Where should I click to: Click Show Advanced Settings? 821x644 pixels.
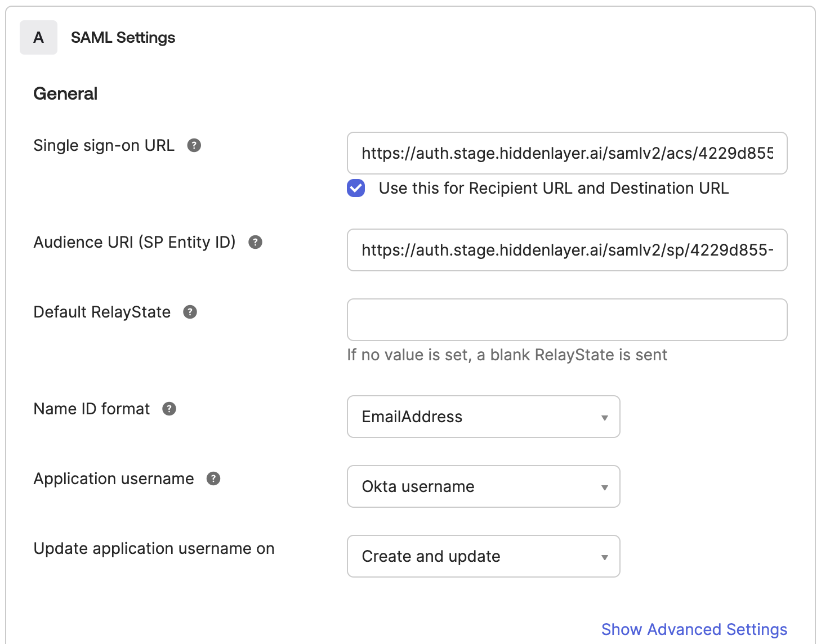pos(694,629)
